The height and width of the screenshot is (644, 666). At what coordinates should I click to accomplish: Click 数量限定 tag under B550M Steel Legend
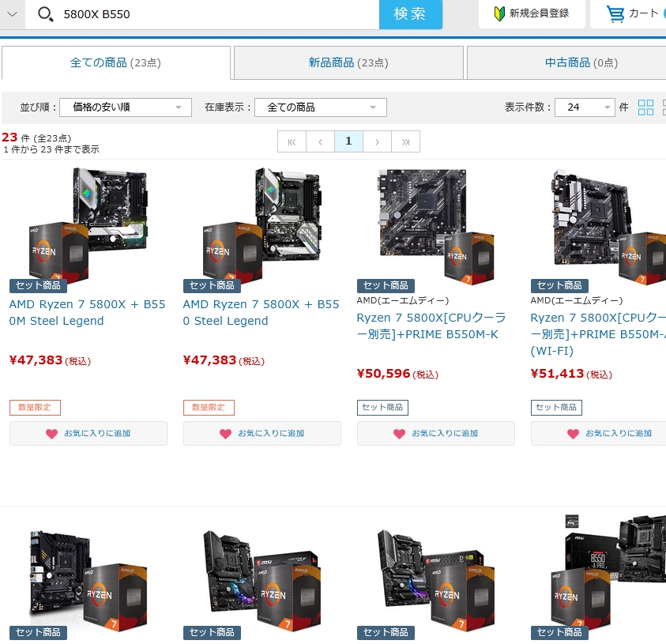35,408
